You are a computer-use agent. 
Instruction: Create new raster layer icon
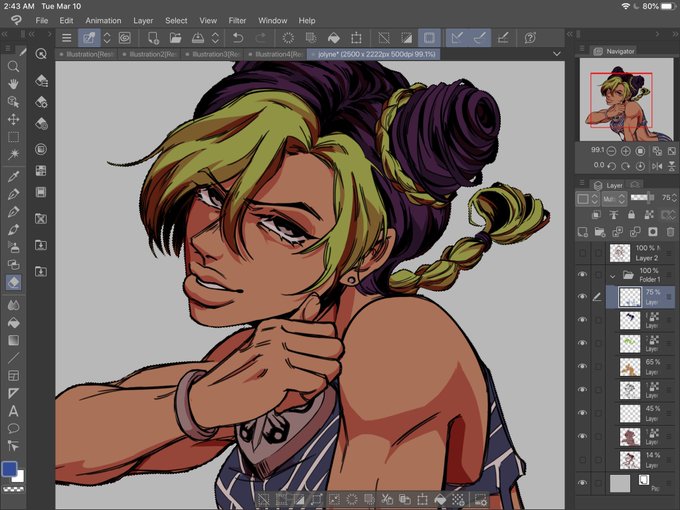[582, 232]
